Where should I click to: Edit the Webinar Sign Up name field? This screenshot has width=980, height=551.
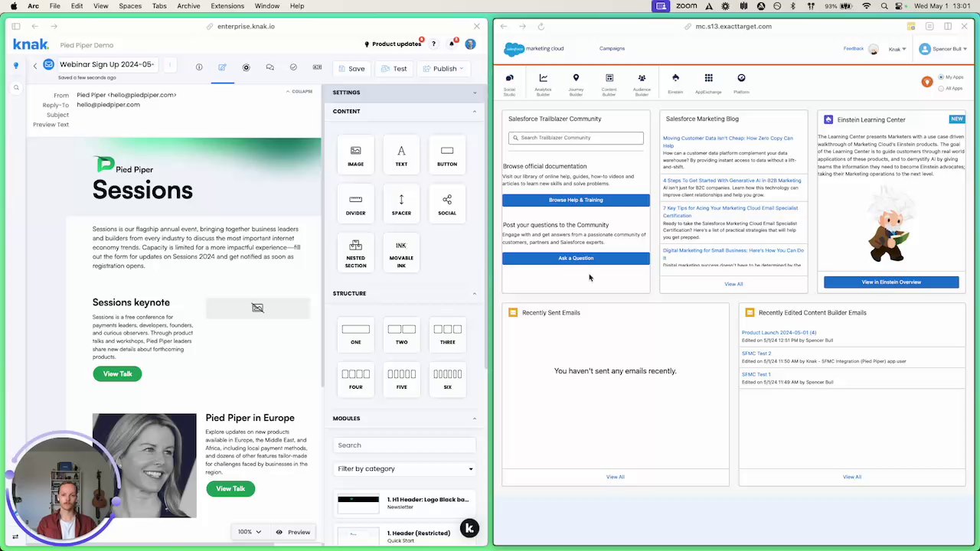click(x=107, y=64)
